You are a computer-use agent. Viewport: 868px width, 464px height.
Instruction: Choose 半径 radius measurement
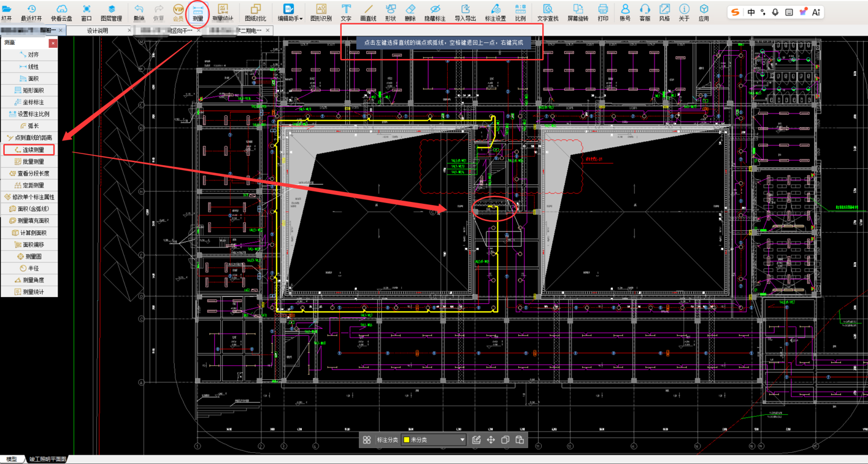29,268
